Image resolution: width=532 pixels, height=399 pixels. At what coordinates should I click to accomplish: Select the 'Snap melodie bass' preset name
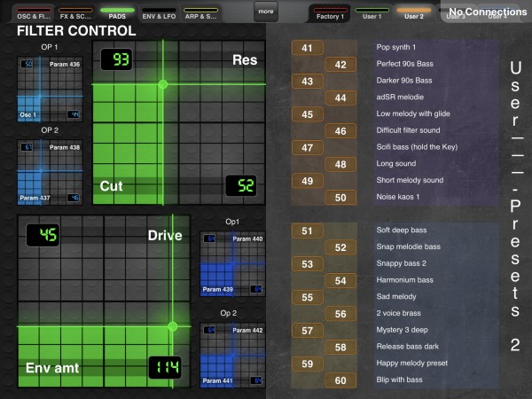point(408,246)
